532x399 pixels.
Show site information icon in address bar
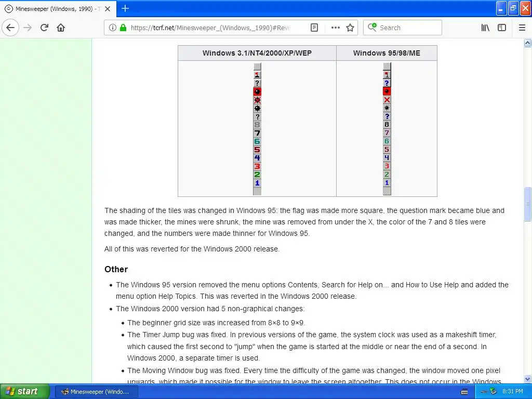coord(112,28)
